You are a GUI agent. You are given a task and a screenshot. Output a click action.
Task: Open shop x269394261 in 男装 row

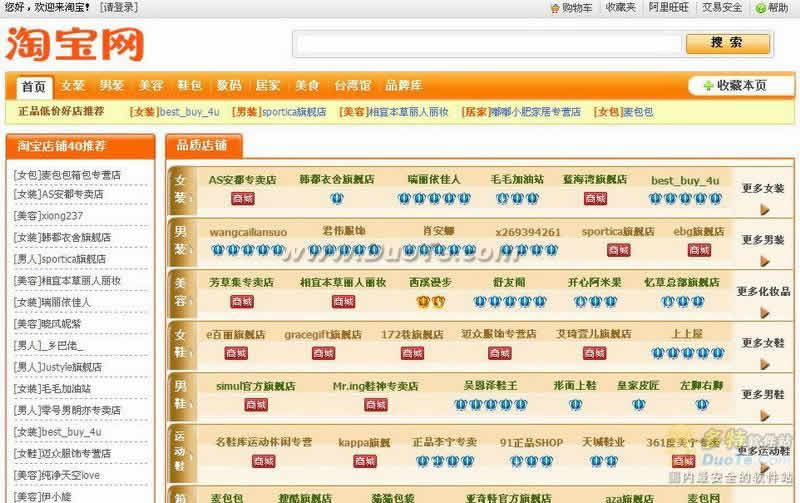[528, 232]
